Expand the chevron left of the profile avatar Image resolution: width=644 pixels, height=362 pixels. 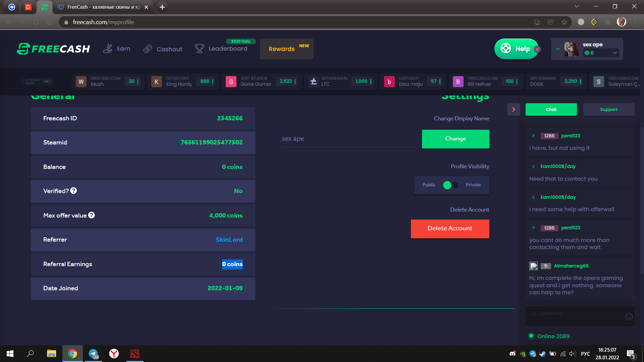558,49
